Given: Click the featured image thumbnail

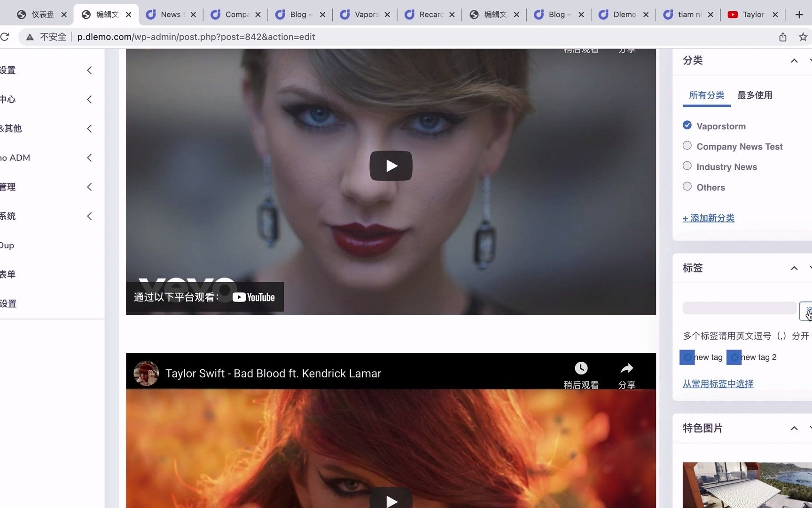Looking at the screenshot, I should 747,485.
